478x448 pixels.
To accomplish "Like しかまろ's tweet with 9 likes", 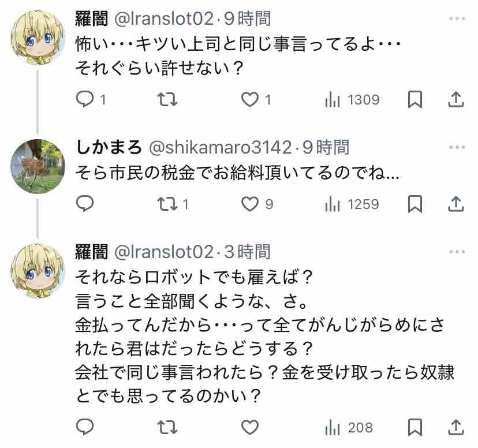I will [x=249, y=204].
